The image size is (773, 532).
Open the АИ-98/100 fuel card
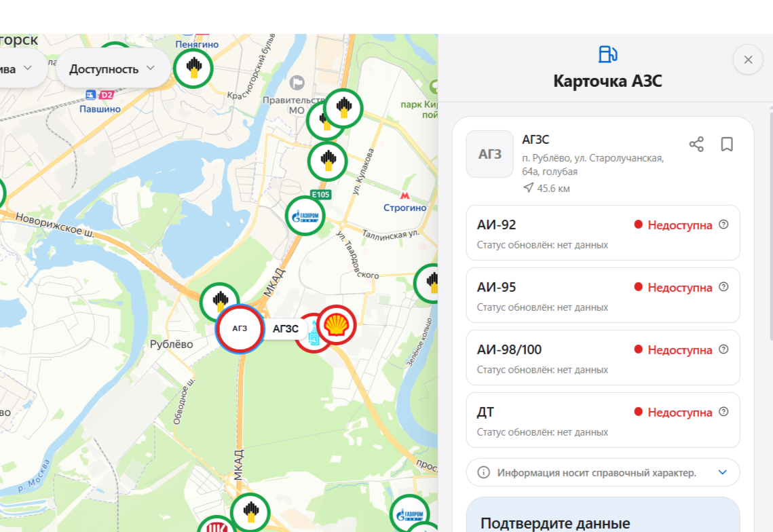click(x=603, y=358)
